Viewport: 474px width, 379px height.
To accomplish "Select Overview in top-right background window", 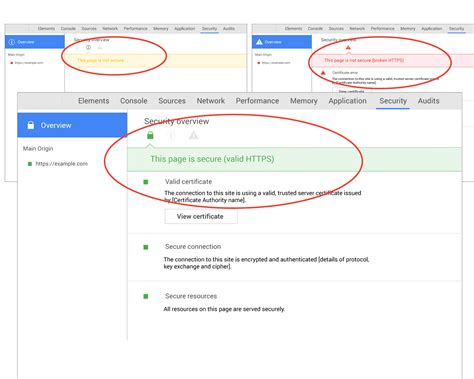I will click(x=282, y=42).
